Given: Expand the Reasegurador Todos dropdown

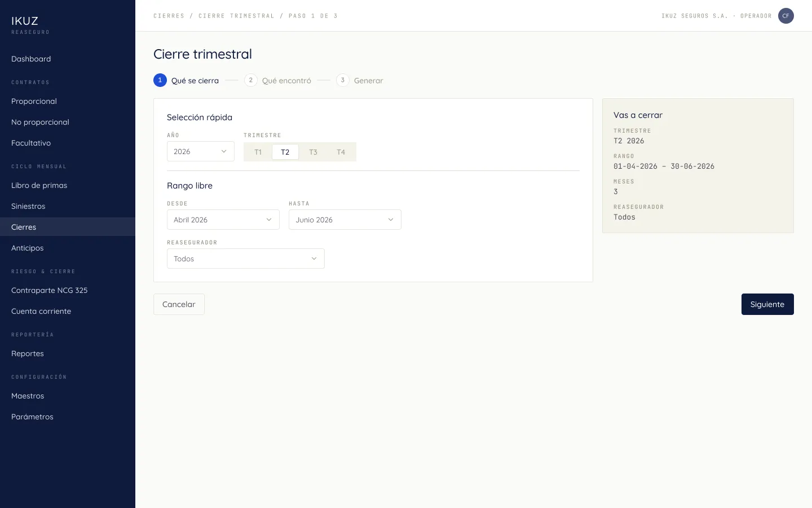Looking at the screenshot, I should (x=246, y=259).
